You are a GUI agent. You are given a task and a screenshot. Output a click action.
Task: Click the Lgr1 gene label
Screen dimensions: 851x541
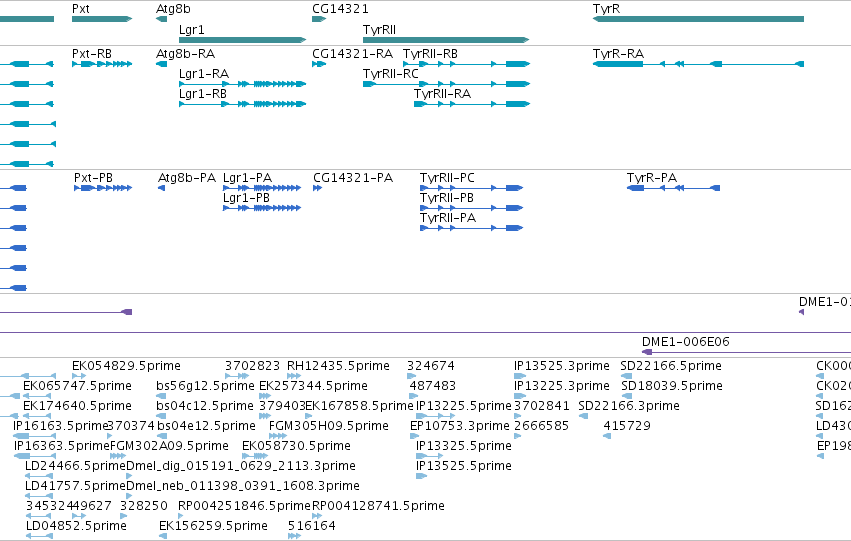[192, 29]
